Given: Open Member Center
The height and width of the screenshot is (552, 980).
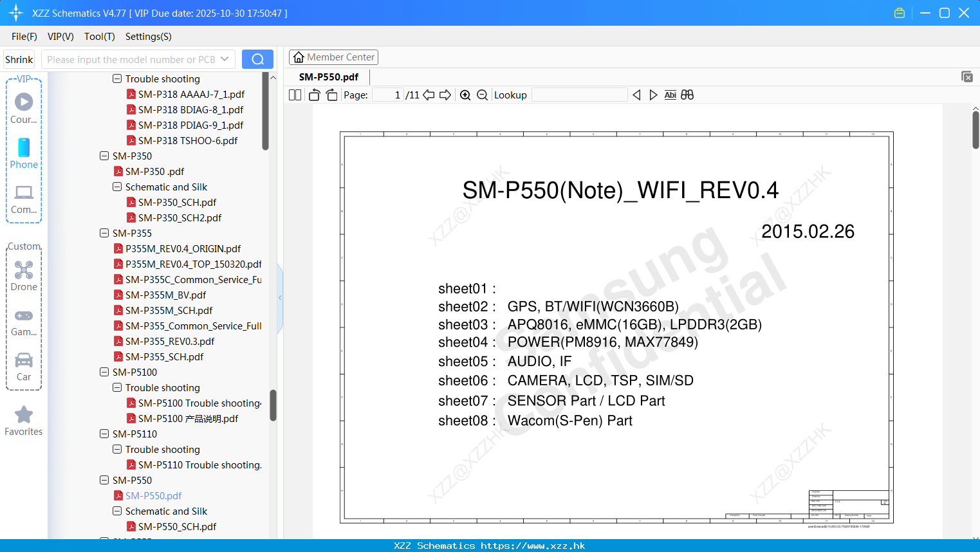Looking at the screenshot, I should [333, 57].
